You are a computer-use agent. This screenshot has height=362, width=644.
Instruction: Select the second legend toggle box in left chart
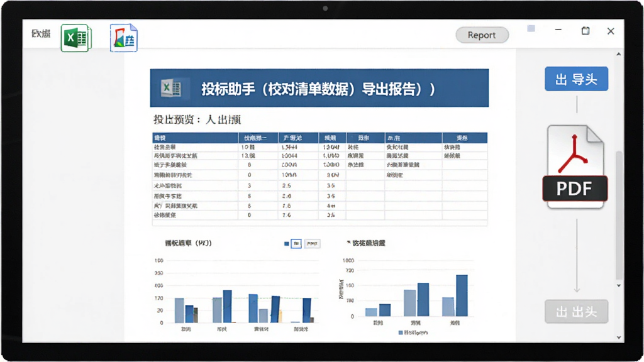(312, 244)
